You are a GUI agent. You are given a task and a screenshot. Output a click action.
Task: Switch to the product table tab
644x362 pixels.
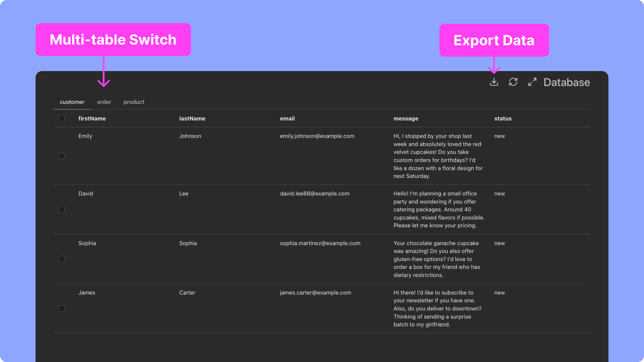click(x=134, y=102)
